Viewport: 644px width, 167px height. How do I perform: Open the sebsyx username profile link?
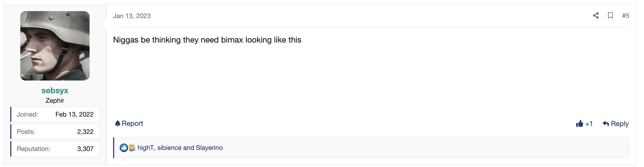point(55,91)
